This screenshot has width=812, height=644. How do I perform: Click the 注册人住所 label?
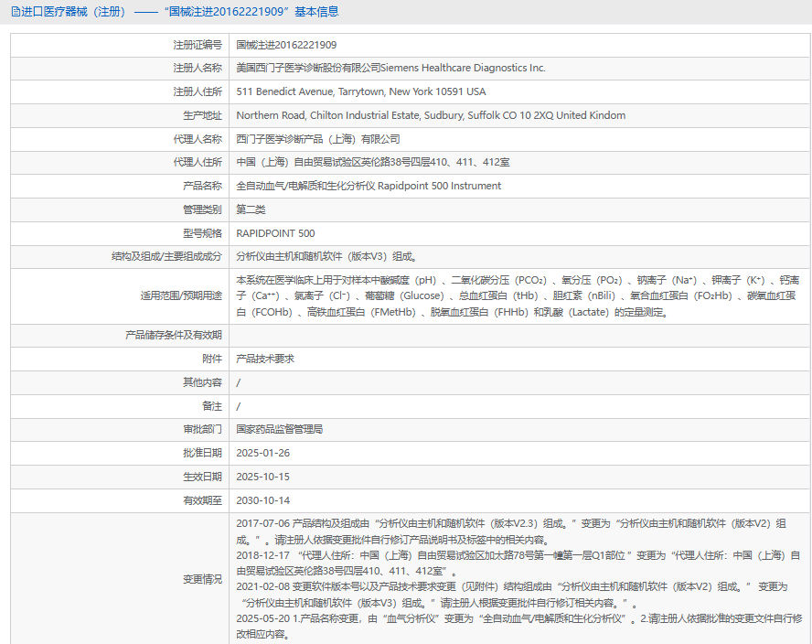(x=198, y=91)
